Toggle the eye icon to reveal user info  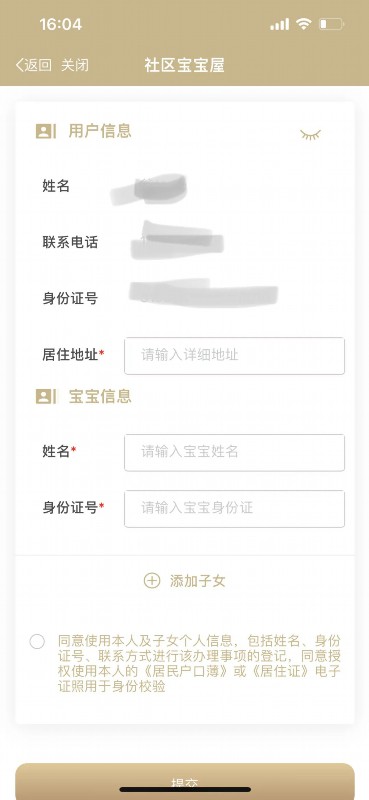tap(310, 135)
